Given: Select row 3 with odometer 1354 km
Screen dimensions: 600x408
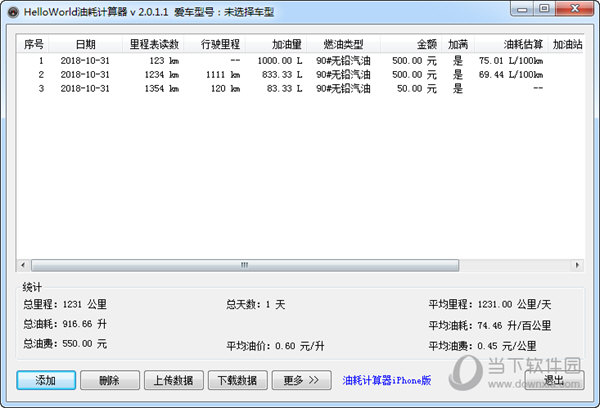Looking at the screenshot, I should [x=300, y=88].
